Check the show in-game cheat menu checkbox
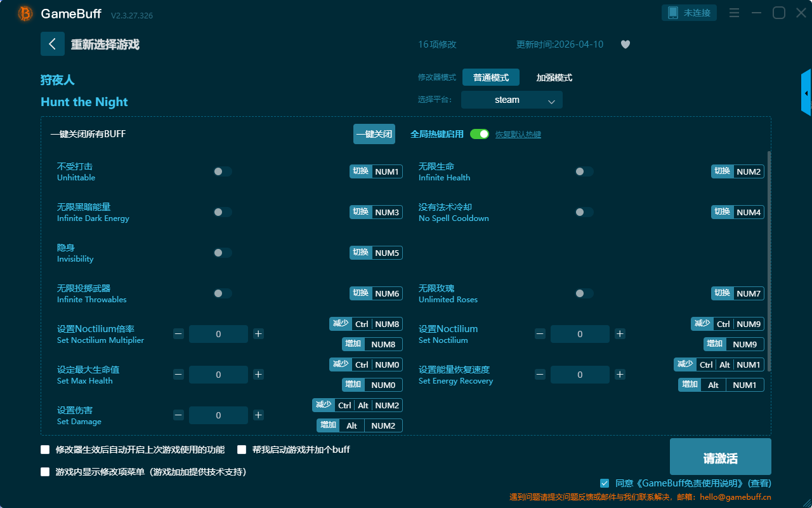Image resolution: width=812 pixels, height=508 pixels. (45, 472)
